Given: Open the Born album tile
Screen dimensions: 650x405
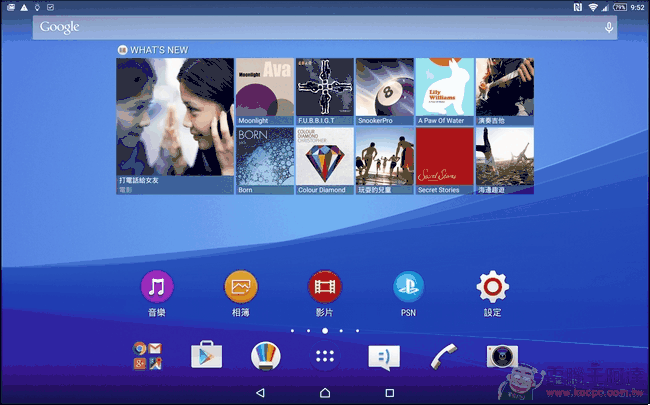Looking at the screenshot, I should click(x=265, y=161).
